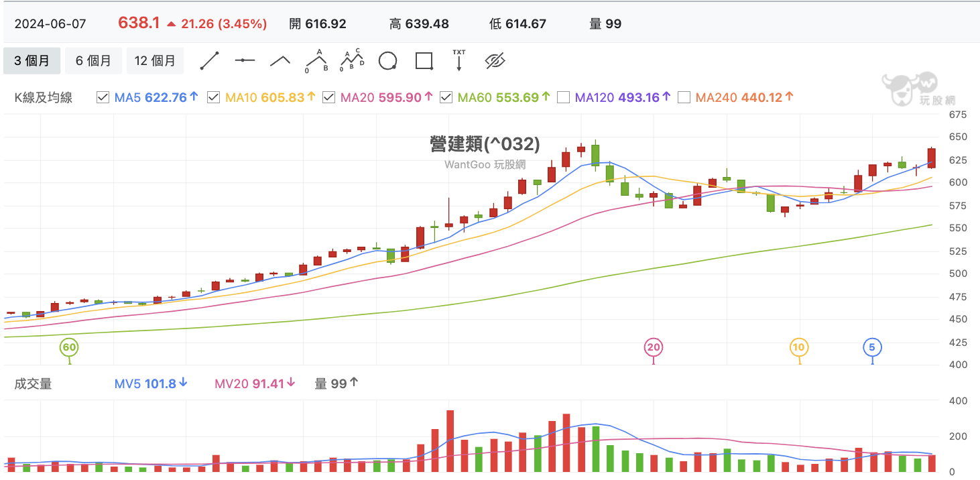
Task: Click the K線及均線 section label
Action: (x=44, y=97)
